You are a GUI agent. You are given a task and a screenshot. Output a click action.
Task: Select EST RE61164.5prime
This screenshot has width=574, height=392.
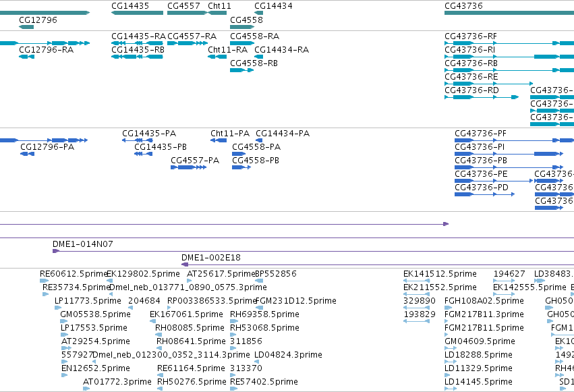point(191,368)
